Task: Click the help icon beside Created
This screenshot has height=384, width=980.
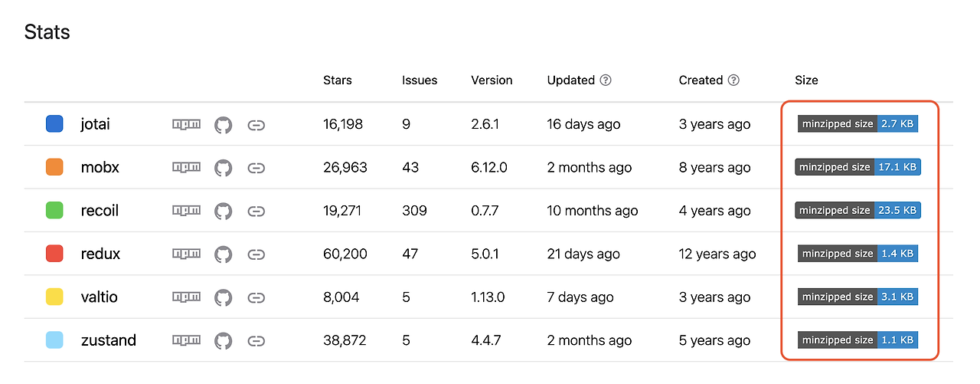Action: [x=733, y=80]
